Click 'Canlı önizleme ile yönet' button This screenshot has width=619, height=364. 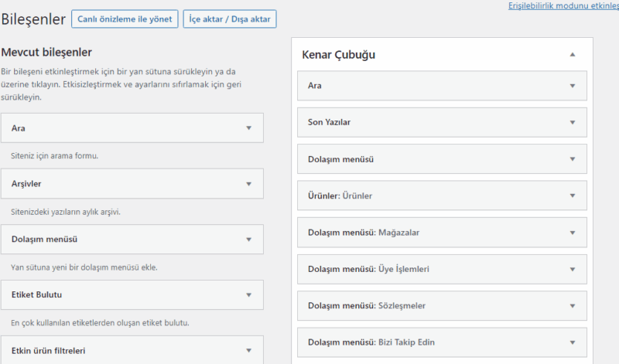(x=125, y=19)
